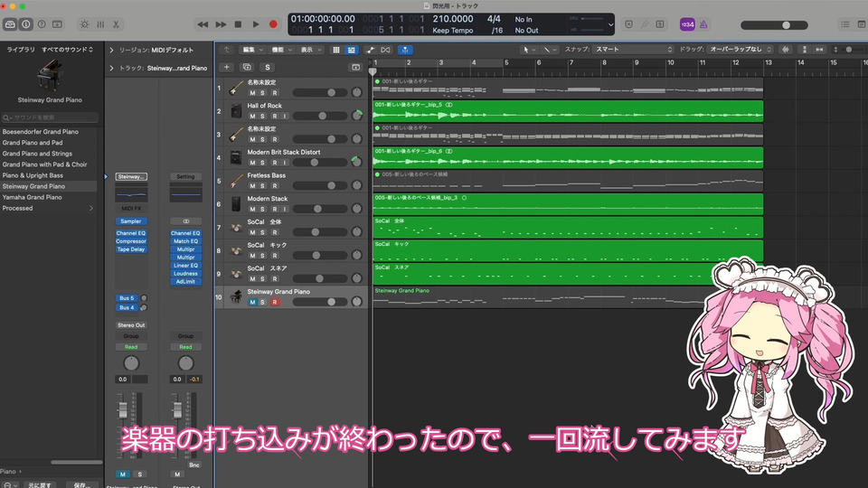Expand the リージョン MIDIデフォルト disclosure
The image size is (868, 488).
click(111, 51)
